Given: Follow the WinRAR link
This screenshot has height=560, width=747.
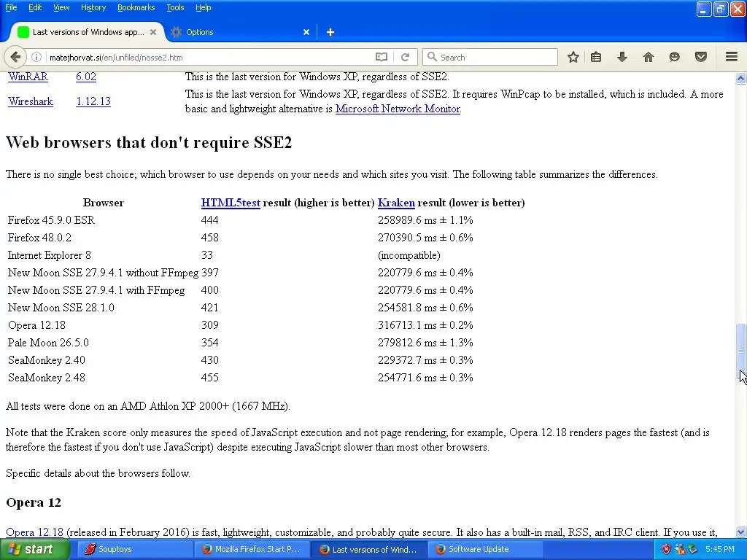Looking at the screenshot, I should pyautogui.click(x=28, y=77).
